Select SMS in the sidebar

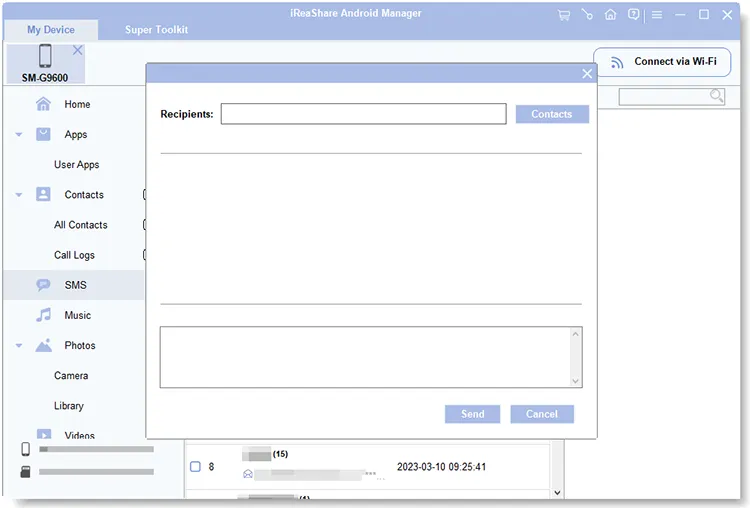click(74, 285)
